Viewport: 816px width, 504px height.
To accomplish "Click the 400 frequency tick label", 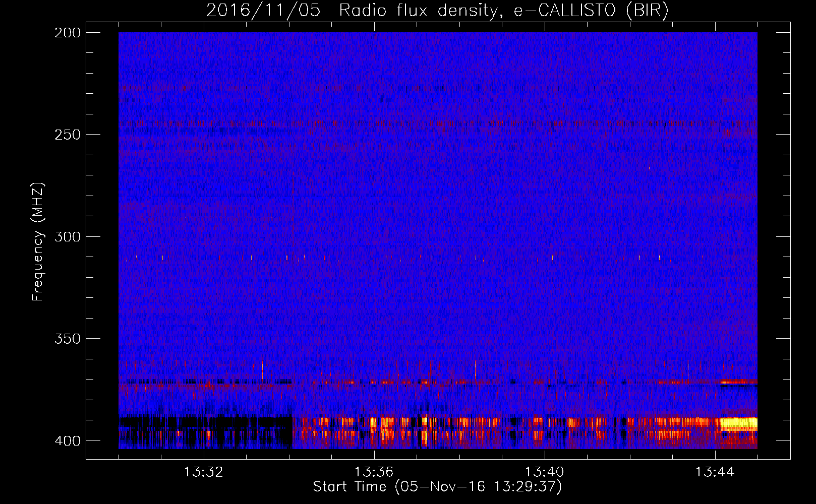I will [x=67, y=441].
